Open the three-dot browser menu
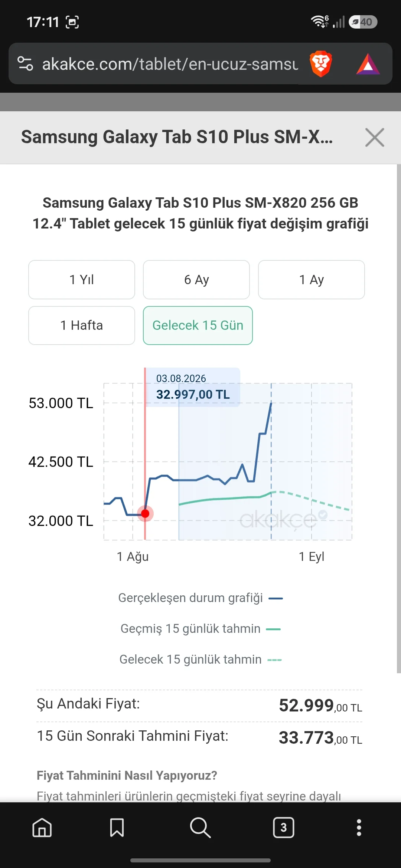This screenshot has height=868, width=401. click(x=359, y=828)
